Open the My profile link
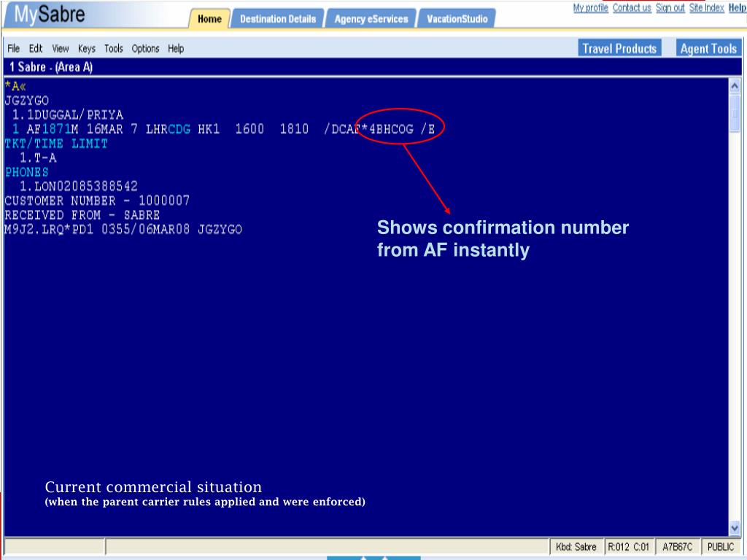 click(x=591, y=8)
